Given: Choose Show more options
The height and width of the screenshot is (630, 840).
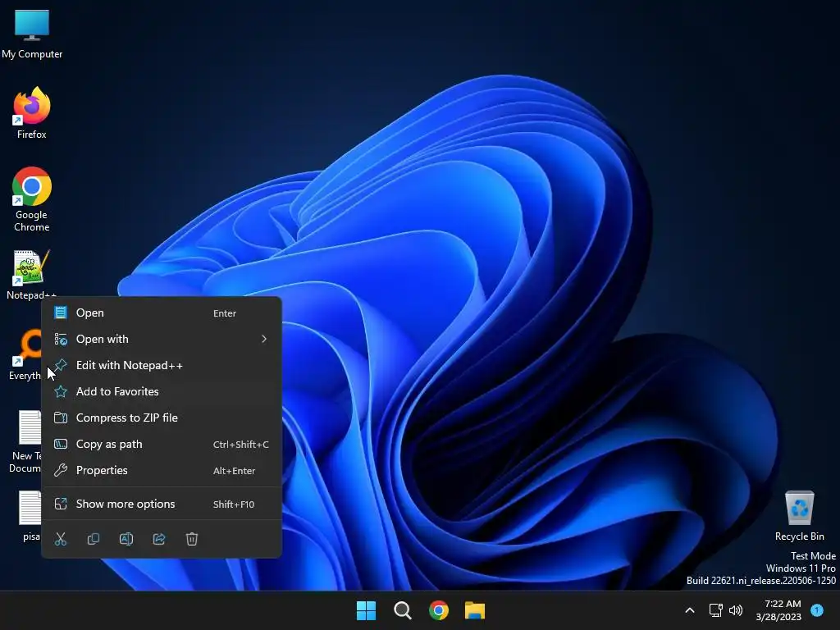Looking at the screenshot, I should point(162,504).
